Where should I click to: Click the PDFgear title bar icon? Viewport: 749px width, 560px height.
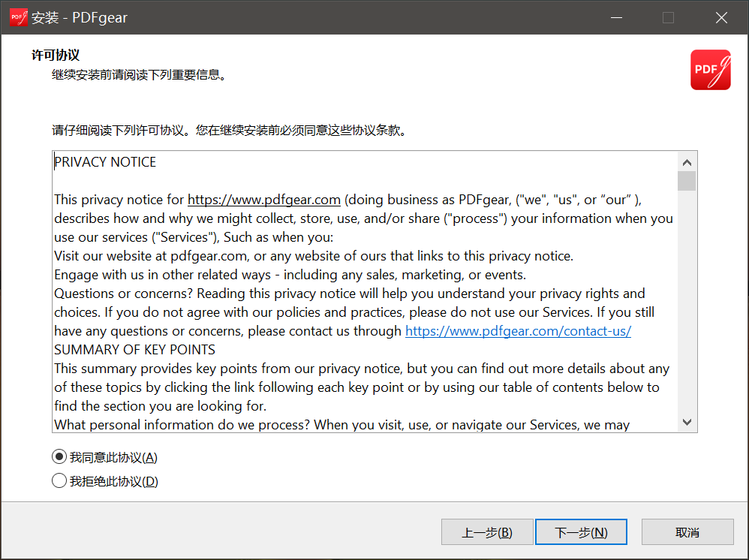point(19,18)
